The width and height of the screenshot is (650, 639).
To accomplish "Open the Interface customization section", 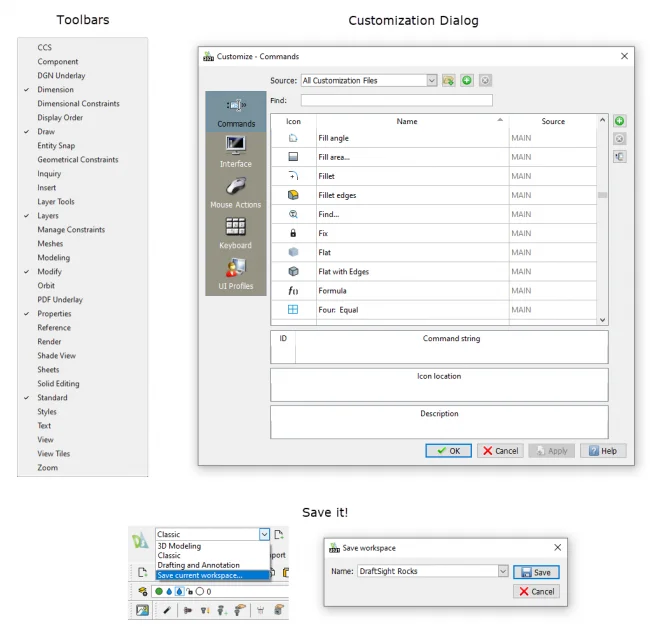I will tap(236, 152).
